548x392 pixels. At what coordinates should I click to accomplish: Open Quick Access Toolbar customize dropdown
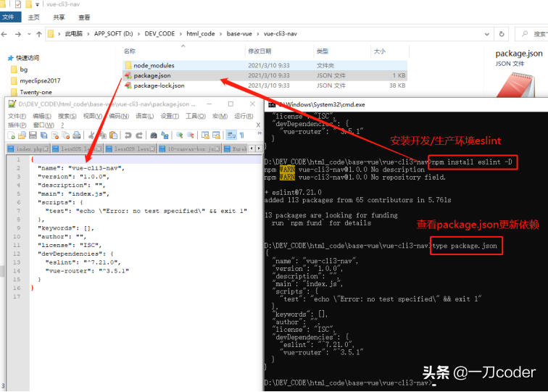click(x=38, y=4)
